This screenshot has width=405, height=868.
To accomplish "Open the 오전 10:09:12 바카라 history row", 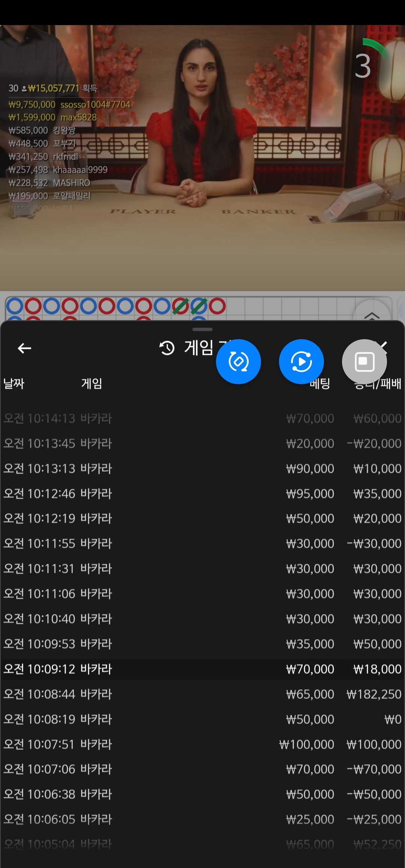I will click(x=202, y=669).
